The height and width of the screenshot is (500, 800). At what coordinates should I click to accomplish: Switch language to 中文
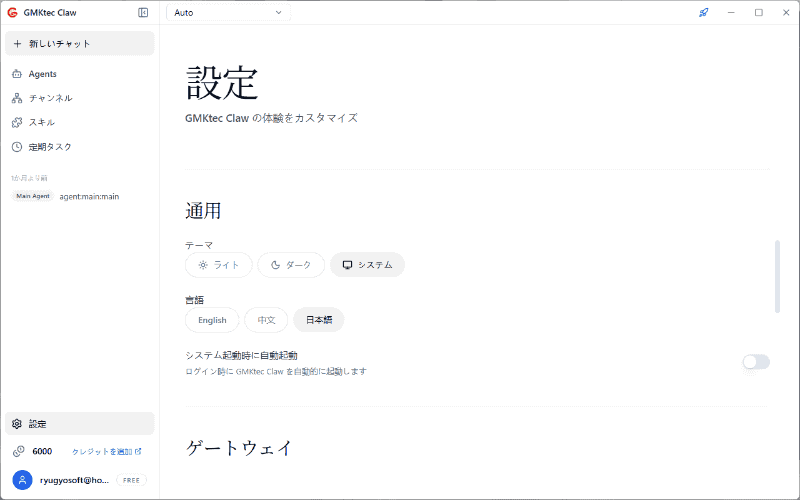click(266, 320)
